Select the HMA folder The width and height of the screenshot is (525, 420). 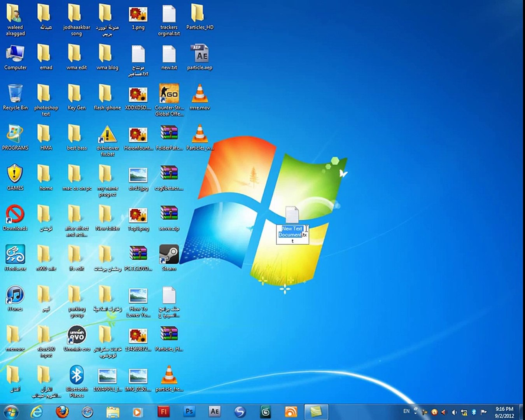[46, 137]
